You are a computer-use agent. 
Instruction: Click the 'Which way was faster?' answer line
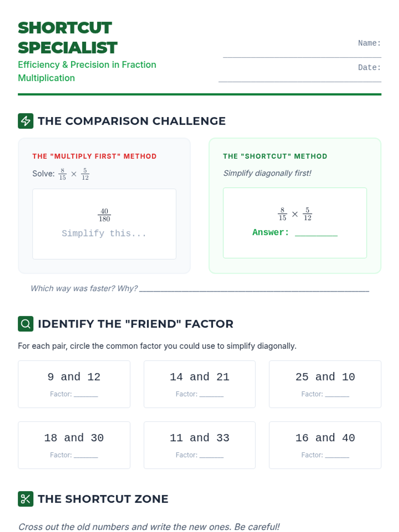[254, 289]
